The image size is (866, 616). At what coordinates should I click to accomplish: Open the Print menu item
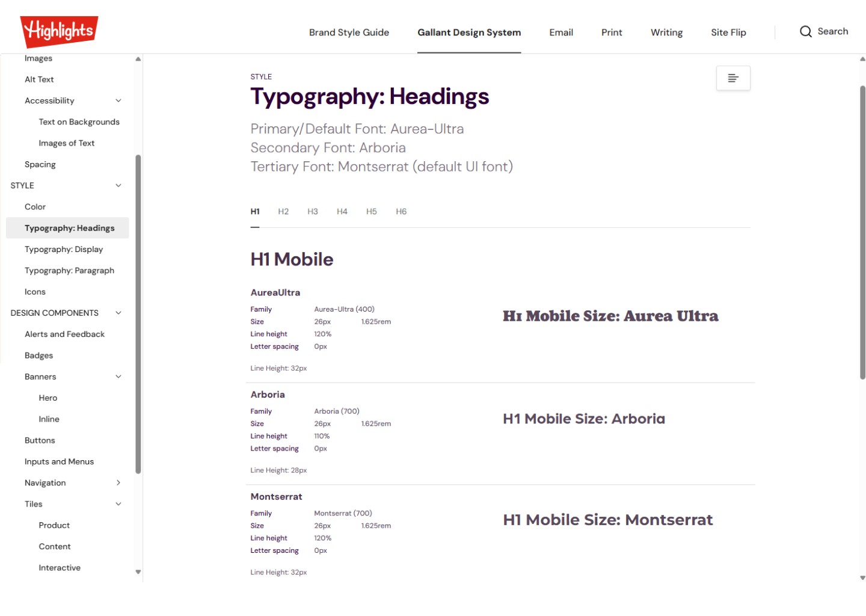[611, 32]
